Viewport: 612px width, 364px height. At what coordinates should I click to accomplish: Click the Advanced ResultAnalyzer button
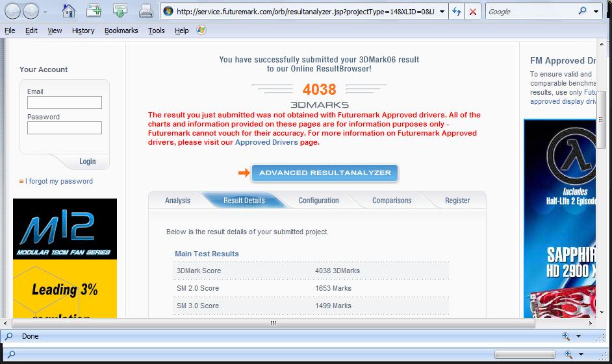pyautogui.click(x=325, y=173)
